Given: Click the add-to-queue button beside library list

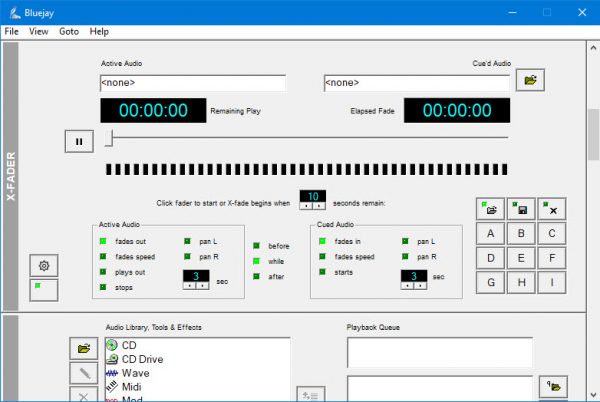Looking at the screenshot, I should pos(311,395).
